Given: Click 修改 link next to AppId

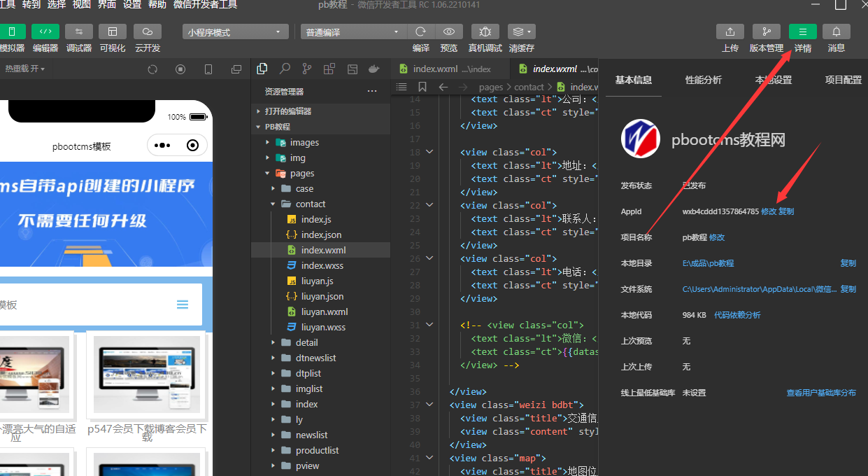Looking at the screenshot, I should point(769,211).
